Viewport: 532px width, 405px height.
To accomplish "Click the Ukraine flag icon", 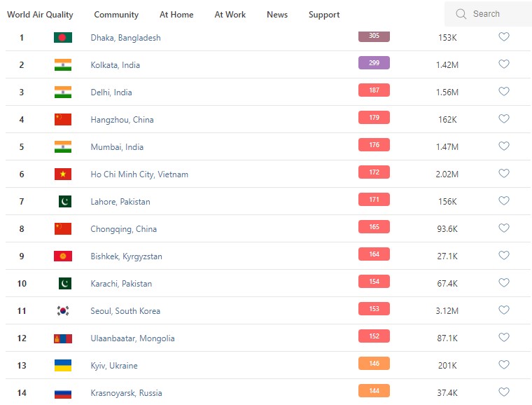I will tap(63, 365).
